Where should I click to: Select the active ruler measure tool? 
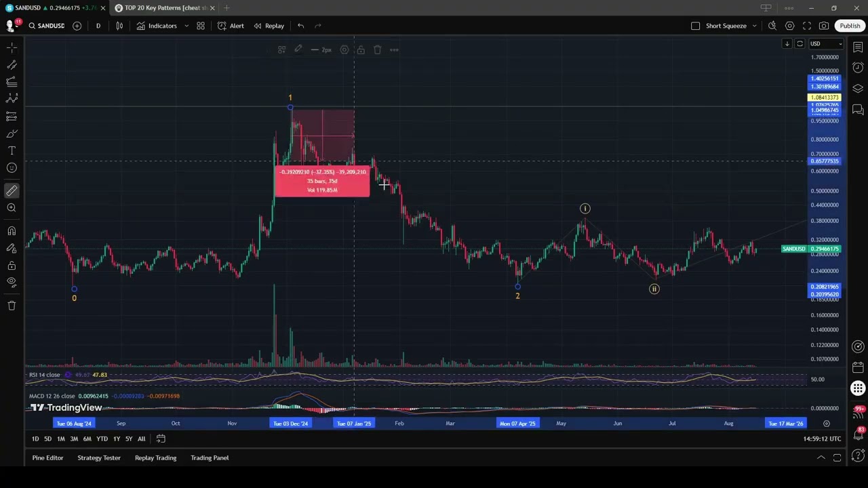point(12,190)
